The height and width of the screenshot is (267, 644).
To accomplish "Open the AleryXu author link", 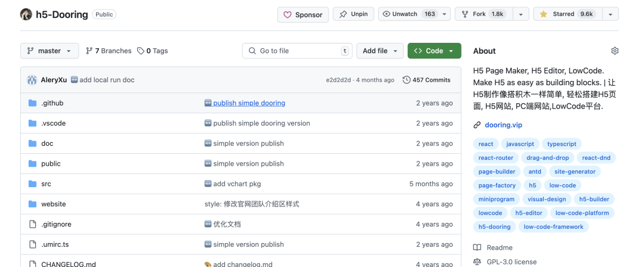I will click(54, 80).
